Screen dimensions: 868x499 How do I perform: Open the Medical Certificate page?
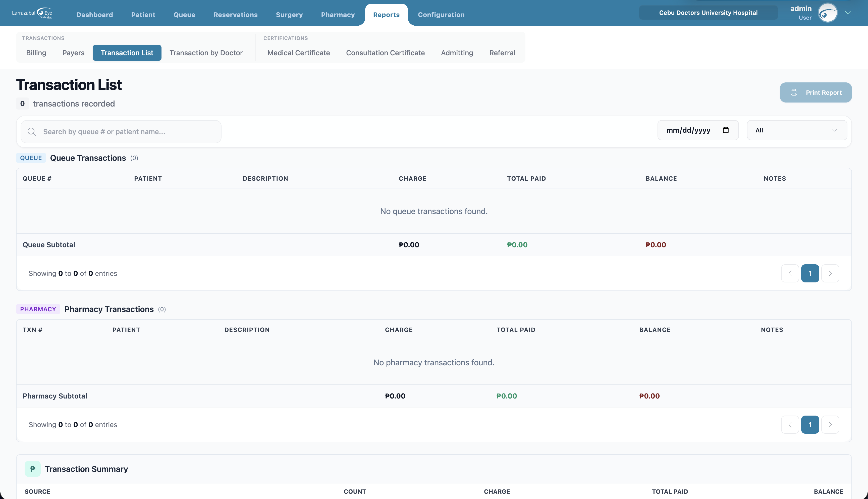point(298,53)
